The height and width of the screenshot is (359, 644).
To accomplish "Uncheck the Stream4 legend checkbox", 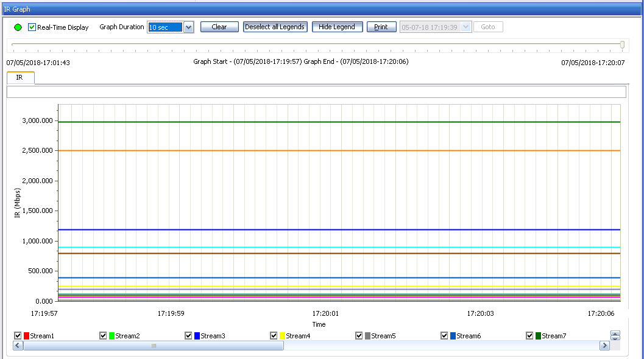I will point(274,336).
